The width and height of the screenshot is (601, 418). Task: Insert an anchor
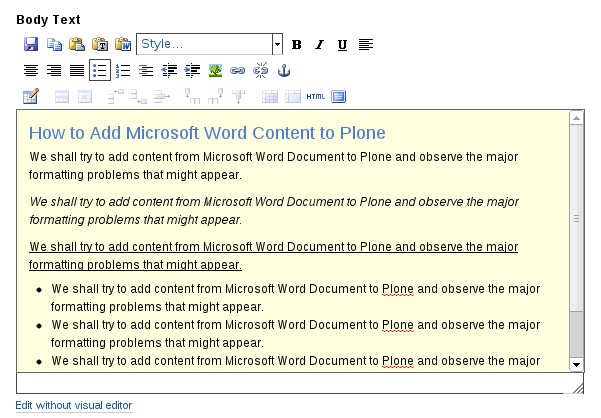click(284, 70)
